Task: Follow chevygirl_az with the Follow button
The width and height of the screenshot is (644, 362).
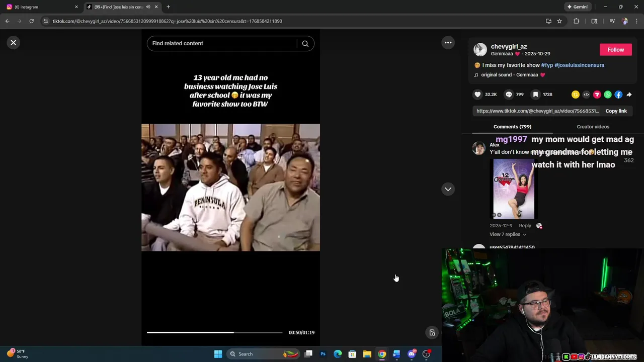Action: pos(615,50)
